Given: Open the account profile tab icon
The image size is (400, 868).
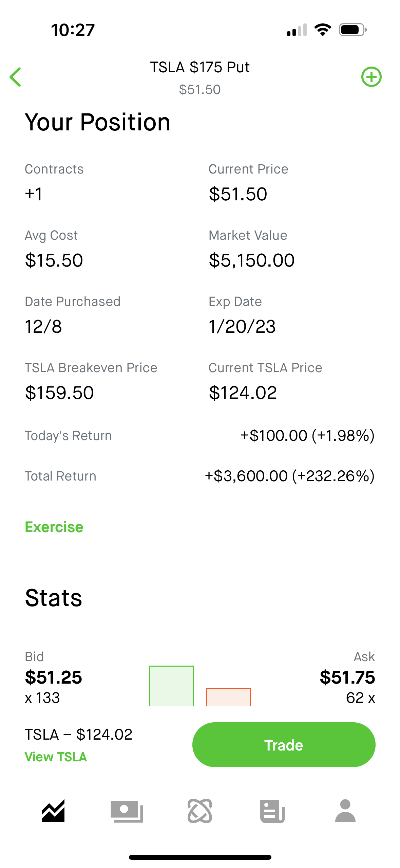Looking at the screenshot, I should pyautogui.click(x=345, y=811).
